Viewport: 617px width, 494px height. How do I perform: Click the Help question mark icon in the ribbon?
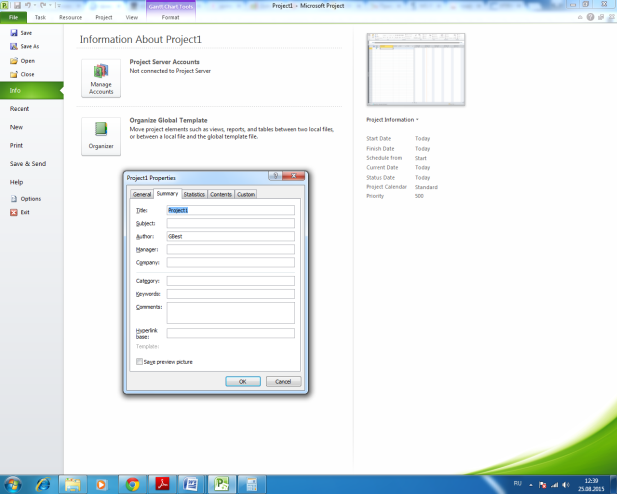[590, 17]
